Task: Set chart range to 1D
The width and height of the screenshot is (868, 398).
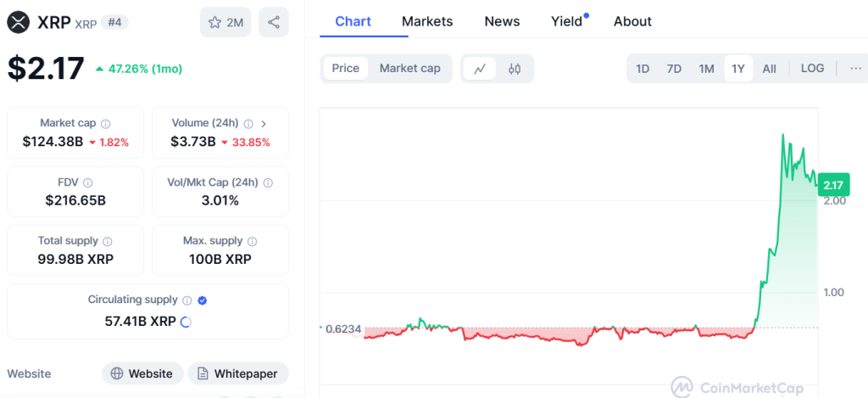Action: [x=643, y=69]
